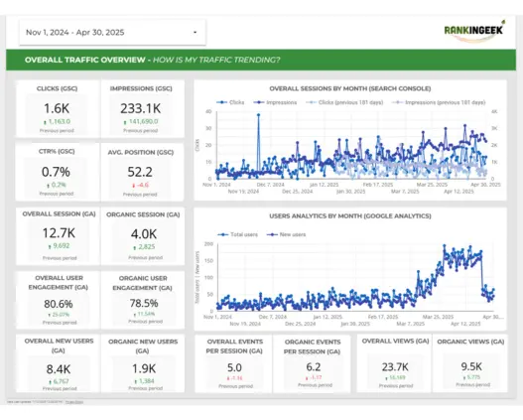Select the Organic Session (GA) 4.0K scorecard
The image size is (523, 420).
tap(143, 236)
